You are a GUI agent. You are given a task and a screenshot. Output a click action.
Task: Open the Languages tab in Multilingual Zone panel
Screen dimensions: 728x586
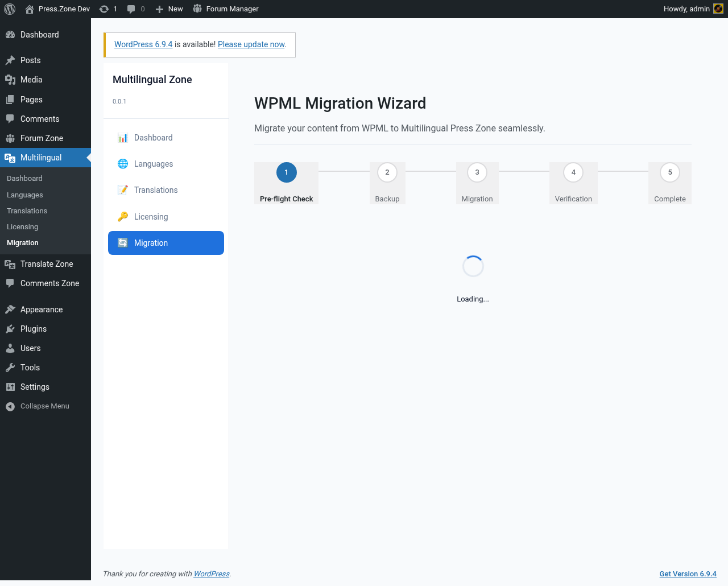tap(166, 164)
